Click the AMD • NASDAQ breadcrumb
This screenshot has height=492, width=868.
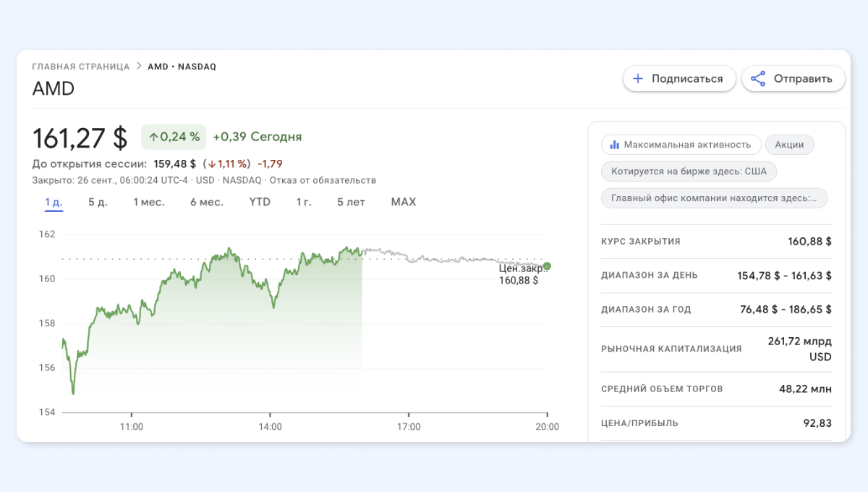pos(182,67)
